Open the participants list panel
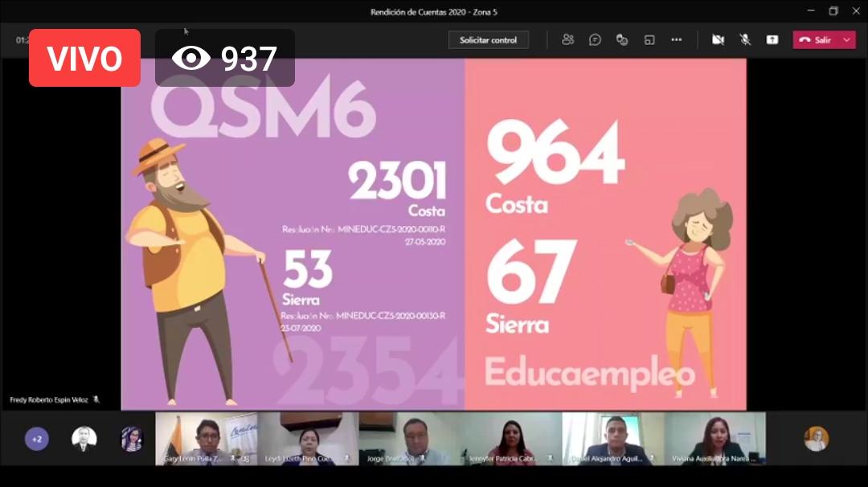Screen dimensions: 868x487 click(567, 40)
